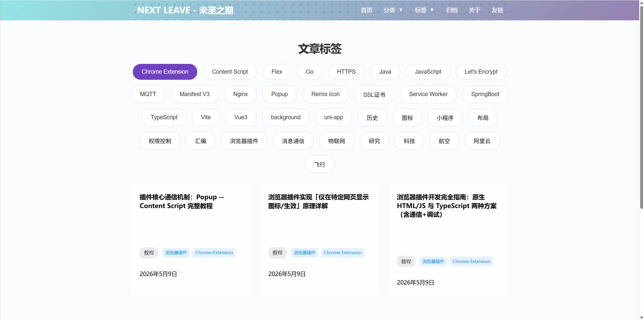644x320 pixels.
Task: Choose the 物联网 tag pill
Action: [x=337, y=141]
